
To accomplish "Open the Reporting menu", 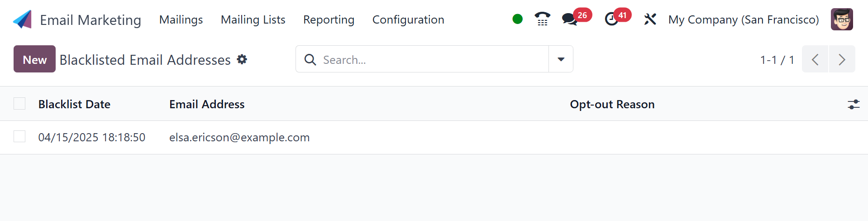I will point(329,19).
